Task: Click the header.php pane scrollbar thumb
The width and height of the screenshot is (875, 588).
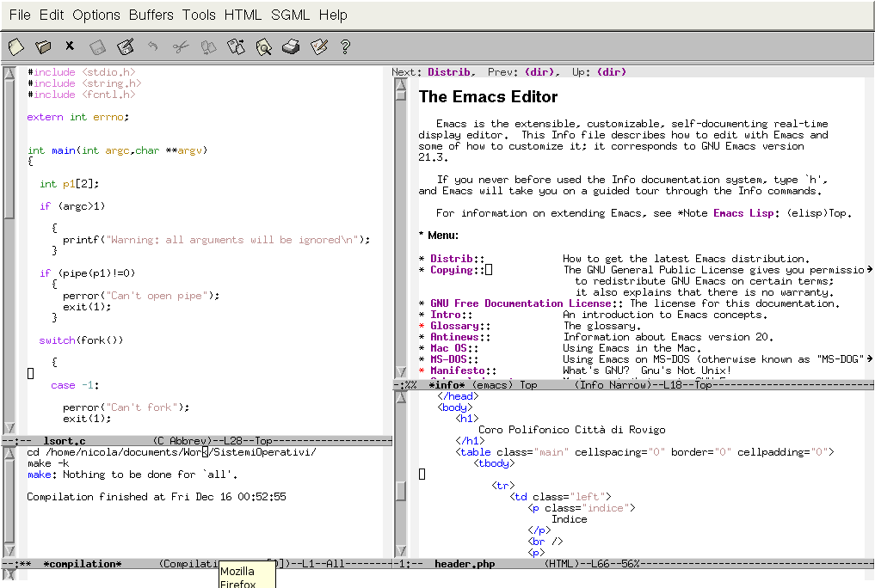Action: (x=401, y=490)
